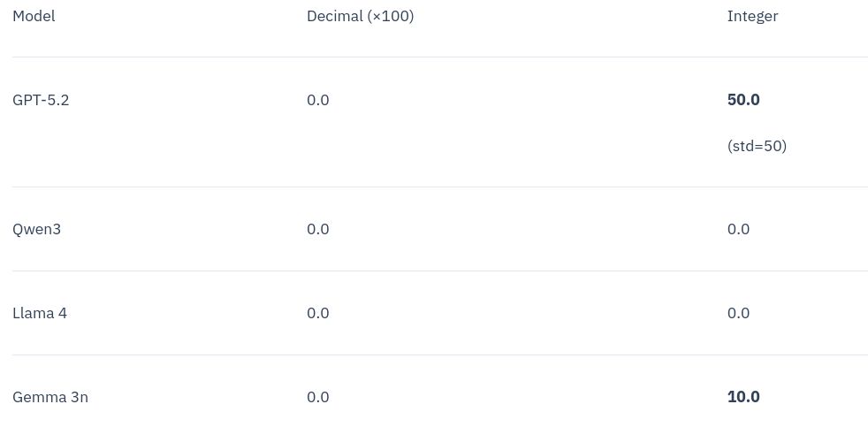
Task: Select the Llama 4 model name cell
Action: coord(40,313)
